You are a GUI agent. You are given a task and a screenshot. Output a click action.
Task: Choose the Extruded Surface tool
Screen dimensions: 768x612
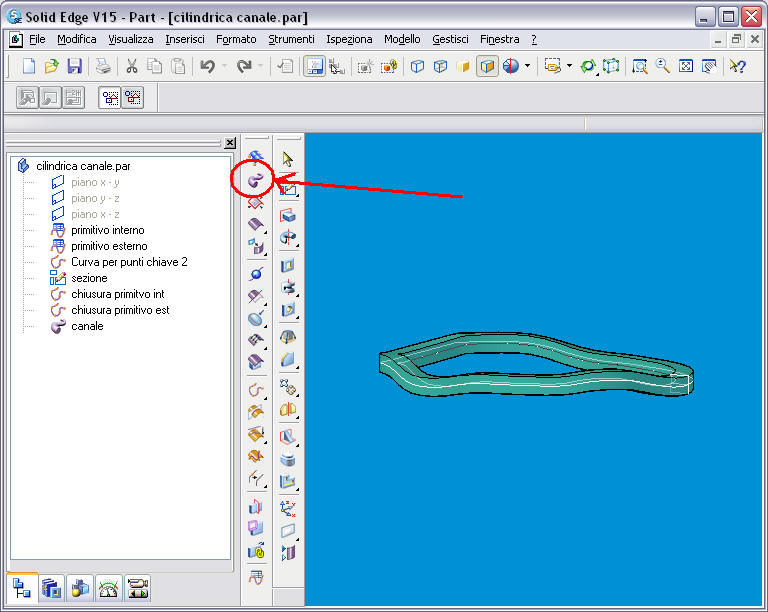[x=255, y=225]
